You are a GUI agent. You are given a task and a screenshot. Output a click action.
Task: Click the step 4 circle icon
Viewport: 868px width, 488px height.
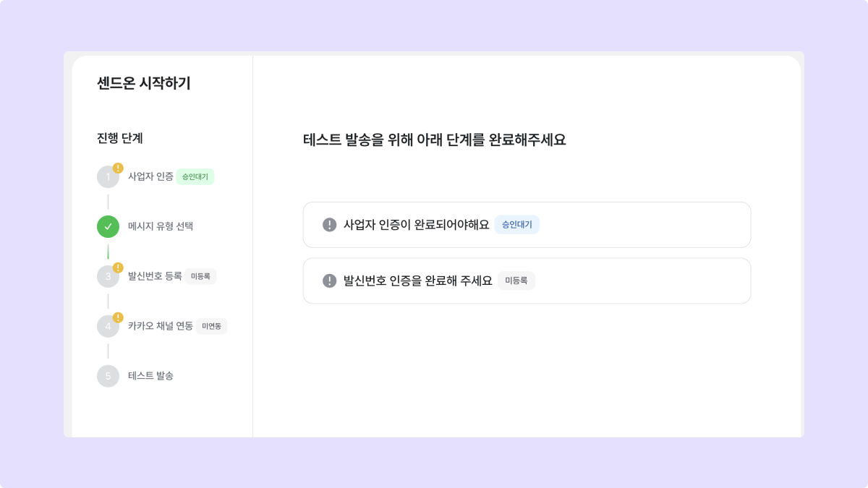107,326
